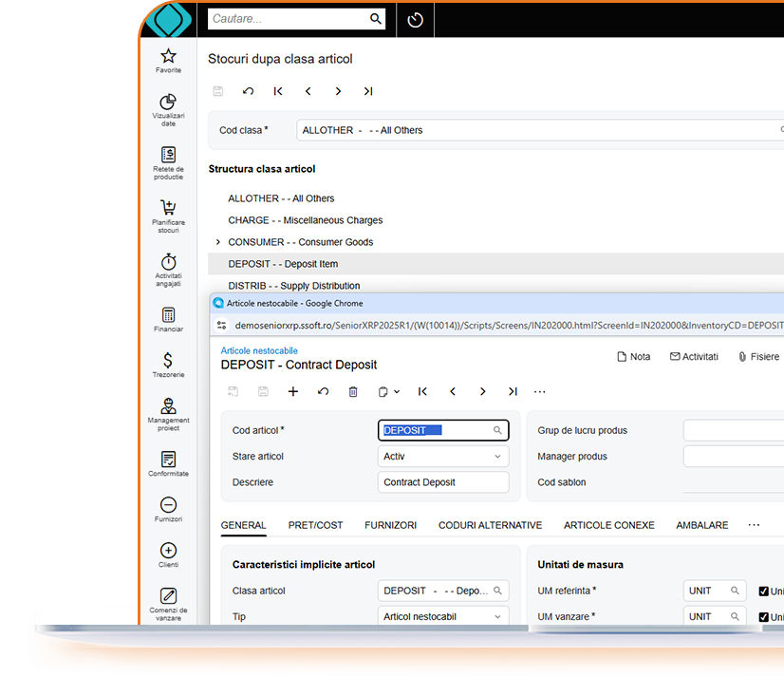Open the FURNIZORI tab

(391, 525)
